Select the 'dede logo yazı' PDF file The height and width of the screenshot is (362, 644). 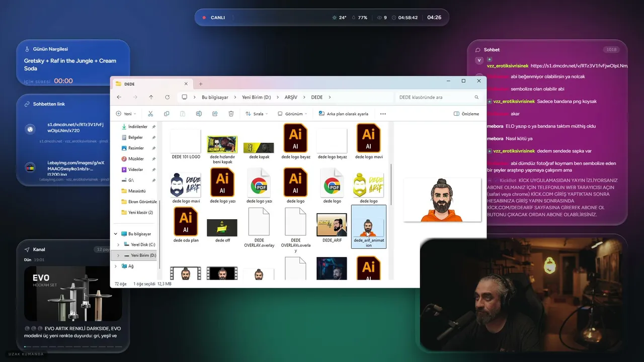tap(259, 186)
